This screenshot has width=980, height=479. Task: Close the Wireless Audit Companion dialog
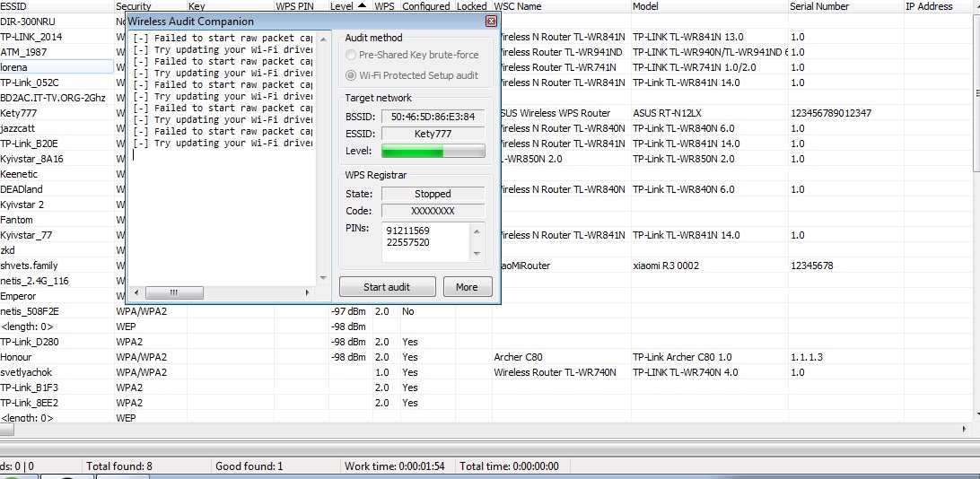coord(491,21)
